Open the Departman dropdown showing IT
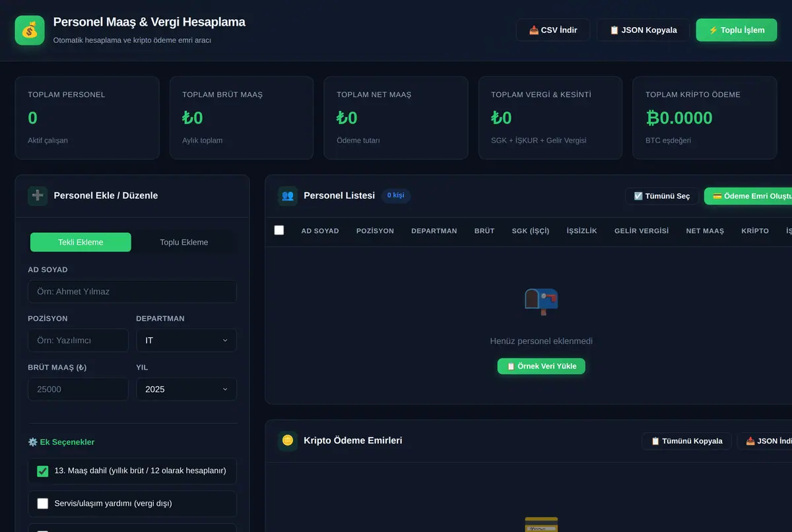The height and width of the screenshot is (532, 792). click(x=186, y=341)
